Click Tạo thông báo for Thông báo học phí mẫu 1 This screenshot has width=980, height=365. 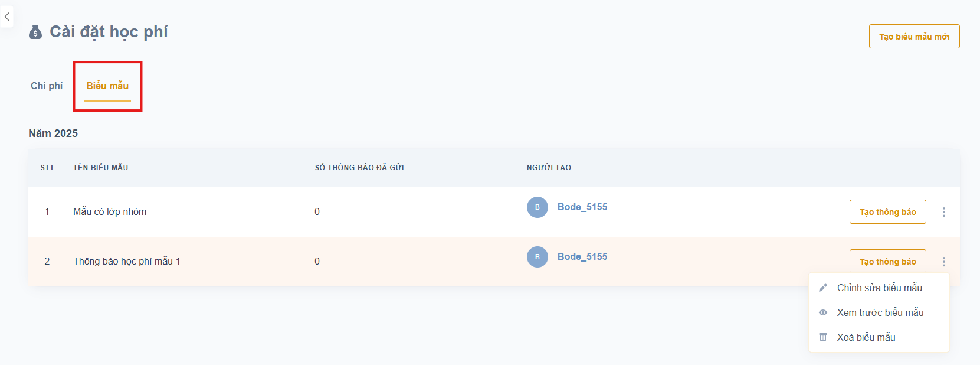click(x=887, y=262)
